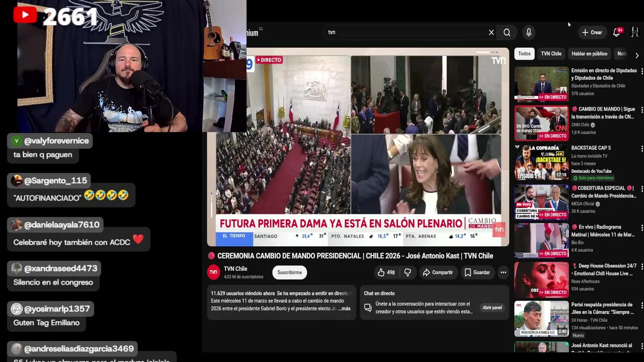The width and height of the screenshot is (644, 362).
Task: Expand the description with ...más
Action: pyautogui.click(x=344, y=308)
